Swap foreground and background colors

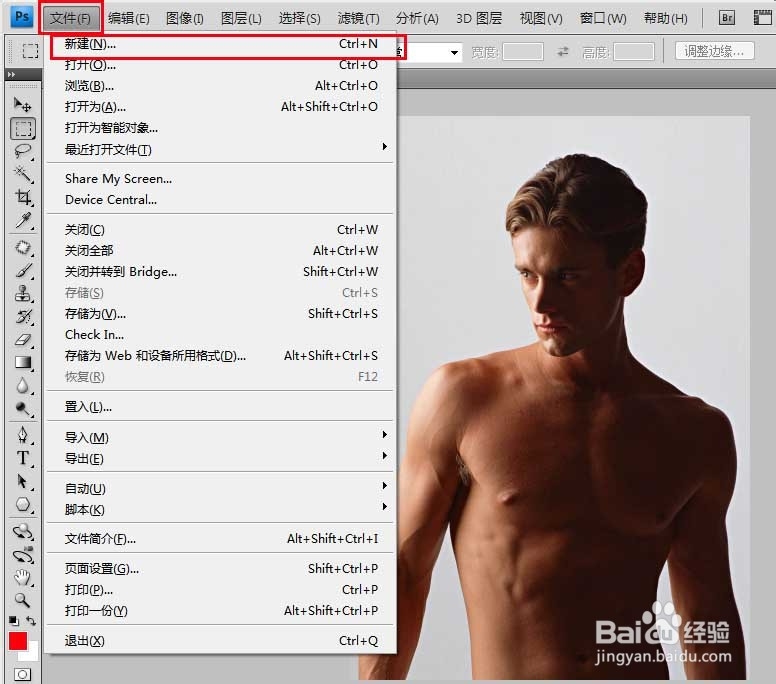(x=31, y=621)
